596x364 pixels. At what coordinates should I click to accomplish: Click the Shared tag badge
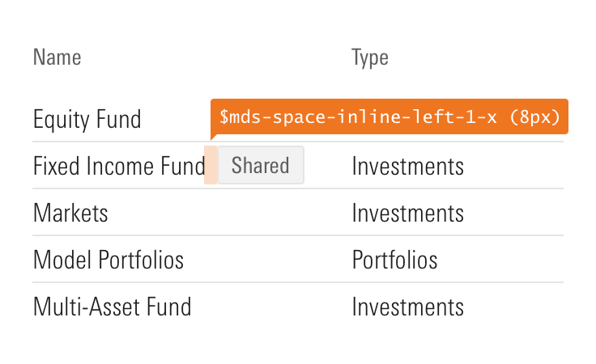[x=261, y=165]
